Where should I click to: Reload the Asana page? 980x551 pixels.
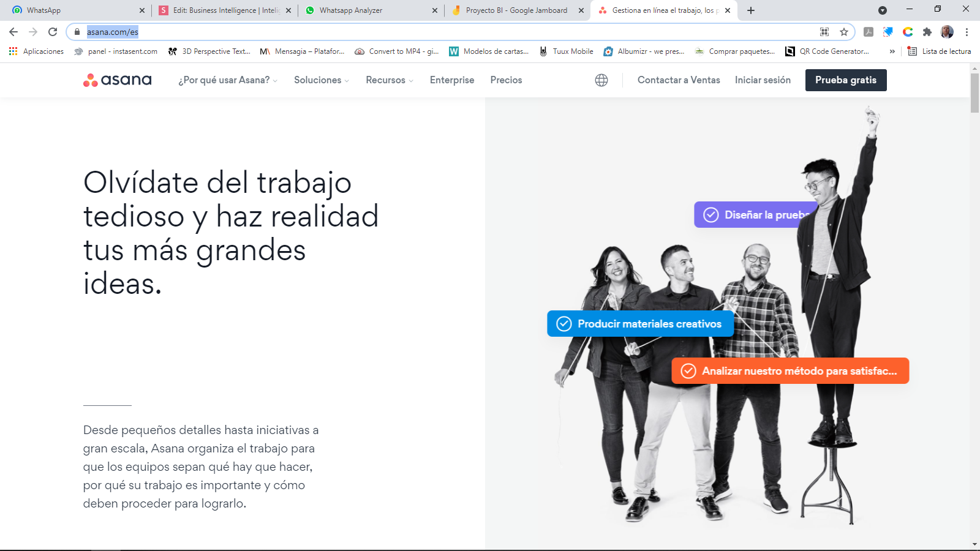53,32
